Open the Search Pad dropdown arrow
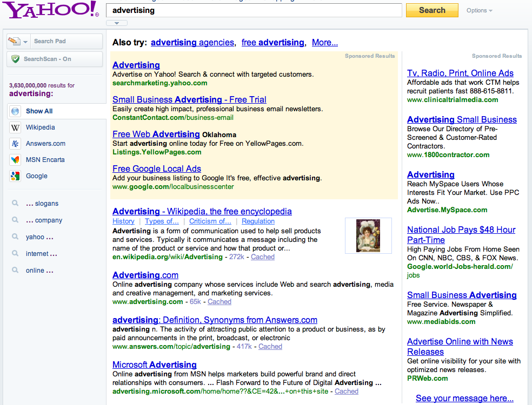Image resolution: width=532 pixels, height=405 pixels. (x=25, y=42)
